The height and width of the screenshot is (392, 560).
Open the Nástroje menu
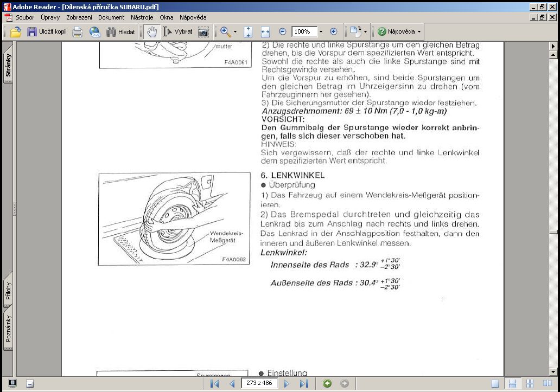(142, 17)
